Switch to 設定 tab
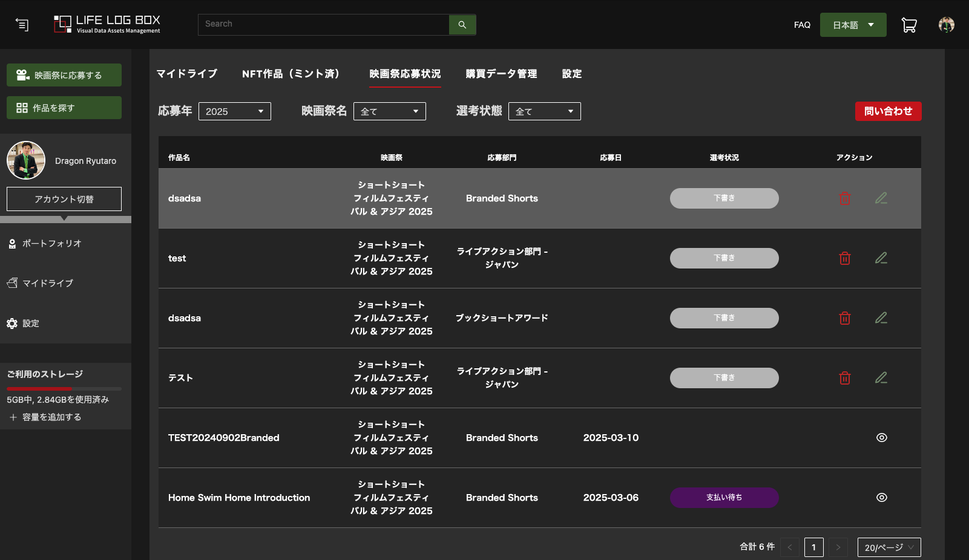This screenshot has width=969, height=560. [x=572, y=74]
